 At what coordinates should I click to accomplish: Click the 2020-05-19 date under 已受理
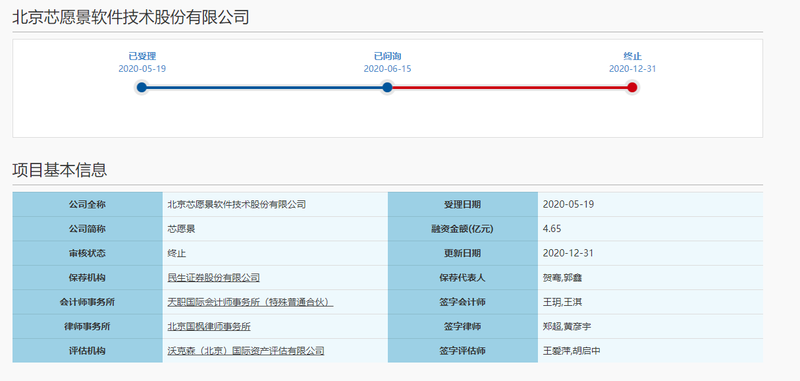point(142,69)
